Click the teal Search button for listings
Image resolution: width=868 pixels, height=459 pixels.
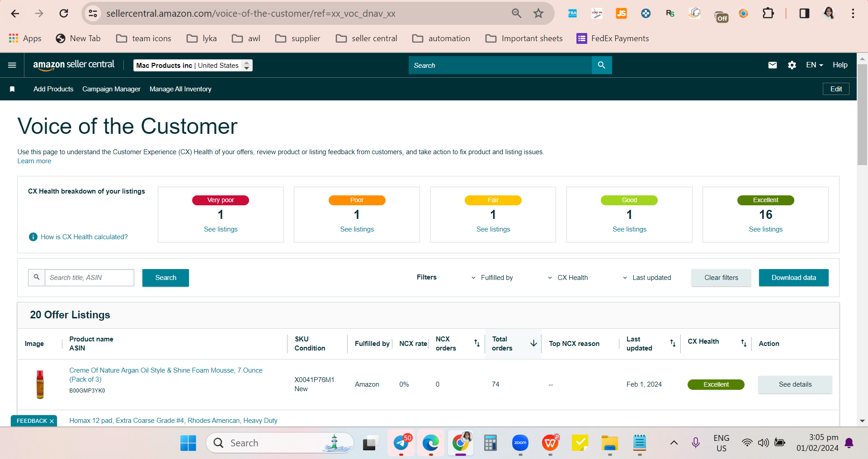(165, 278)
